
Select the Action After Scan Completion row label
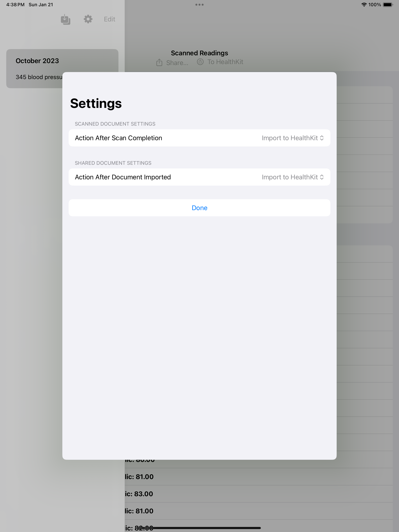coord(118,138)
